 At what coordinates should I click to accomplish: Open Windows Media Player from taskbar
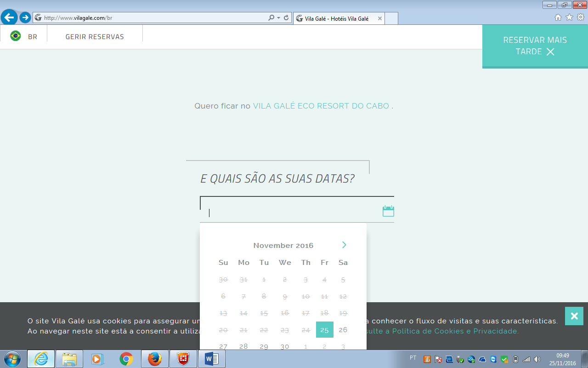[97, 359]
